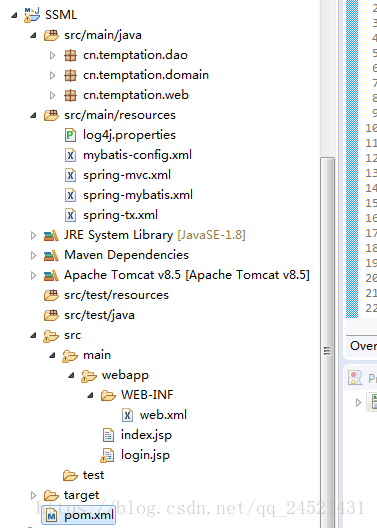Expand the Apache Tomcat v8.5 node
The image size is (377, 528).
(x=33, y=275)
